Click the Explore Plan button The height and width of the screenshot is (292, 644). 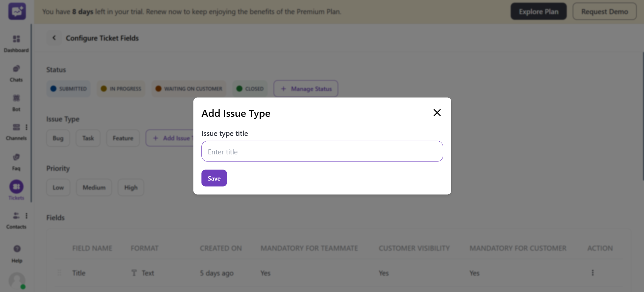538,11
